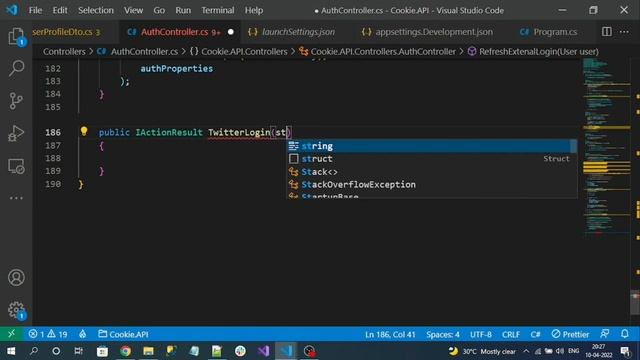Open File Explorer from taskbar

(148, 351)
